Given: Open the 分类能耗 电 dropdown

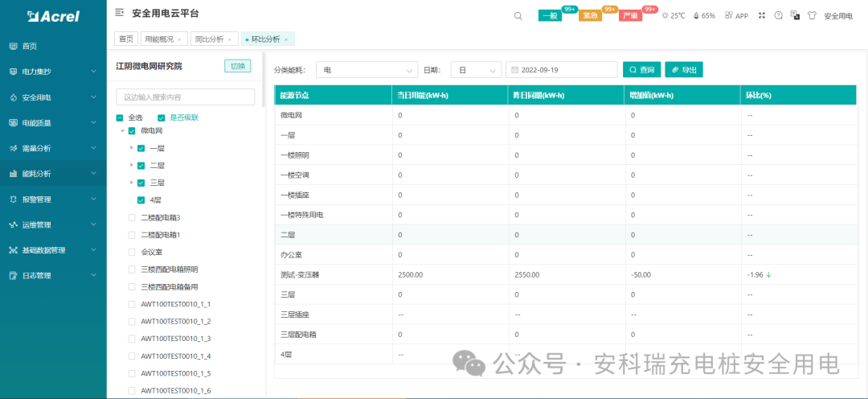Looking at the screenshot, I should [367, 70].
